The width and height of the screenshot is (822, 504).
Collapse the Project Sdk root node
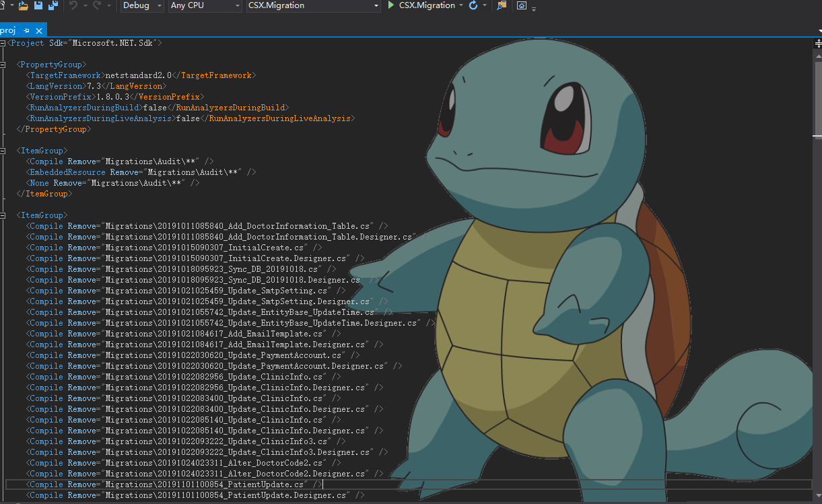click(x=3, y=43)
